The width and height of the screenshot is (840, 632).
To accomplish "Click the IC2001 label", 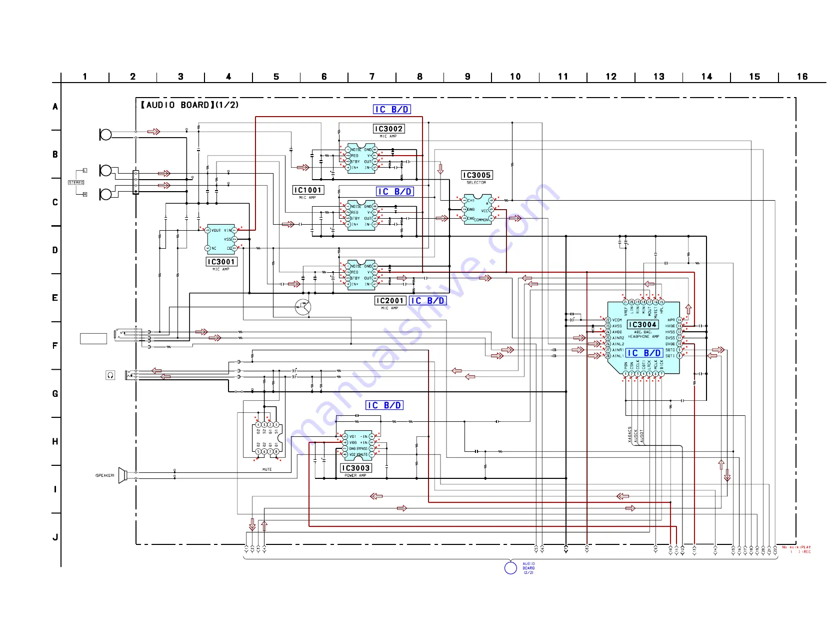I will pyautogui.click(x=389, y=301).
